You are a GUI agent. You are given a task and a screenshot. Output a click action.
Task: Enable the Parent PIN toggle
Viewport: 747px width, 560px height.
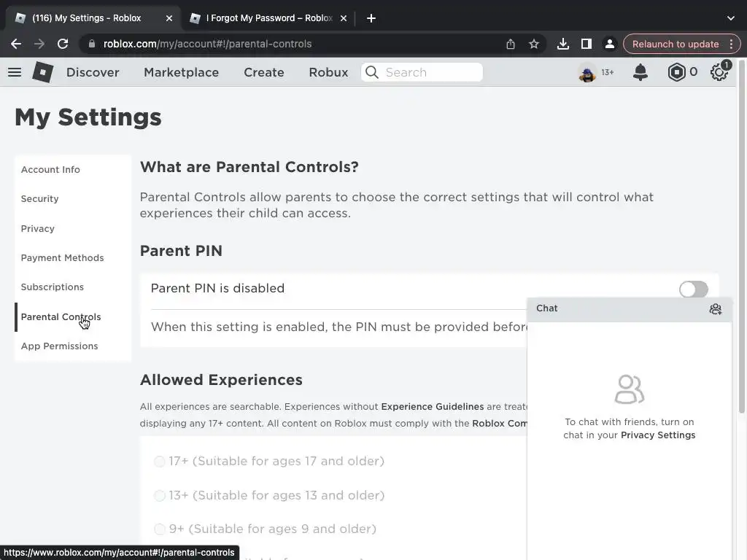(x=693, y=289)
